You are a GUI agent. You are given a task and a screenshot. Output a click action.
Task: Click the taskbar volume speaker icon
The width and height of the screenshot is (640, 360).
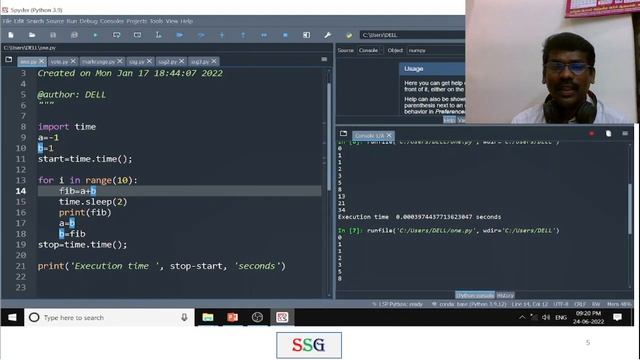pos(546,317)
